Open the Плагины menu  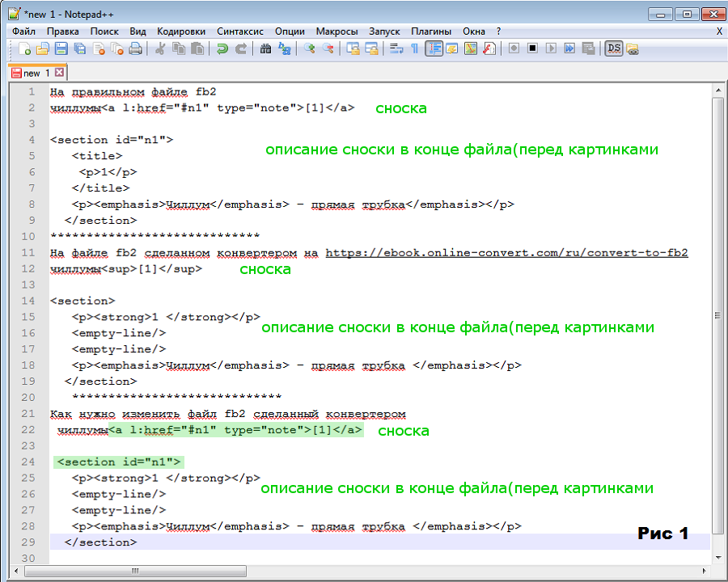point(431,31)
